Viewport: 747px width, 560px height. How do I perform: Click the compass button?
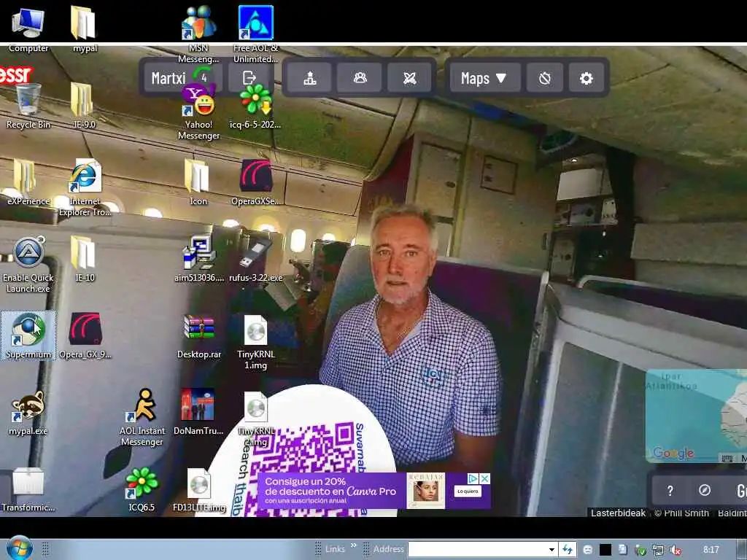(705, 491)
